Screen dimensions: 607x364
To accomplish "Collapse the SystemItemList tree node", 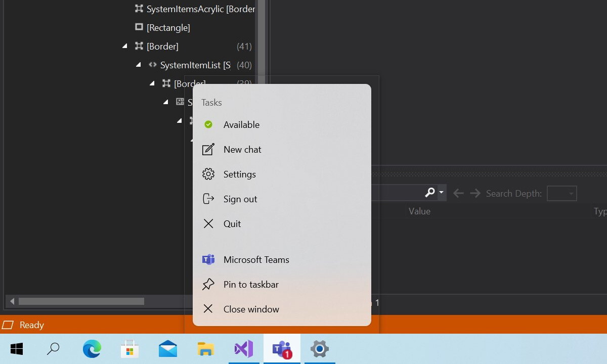I will [x=138, y=65].
